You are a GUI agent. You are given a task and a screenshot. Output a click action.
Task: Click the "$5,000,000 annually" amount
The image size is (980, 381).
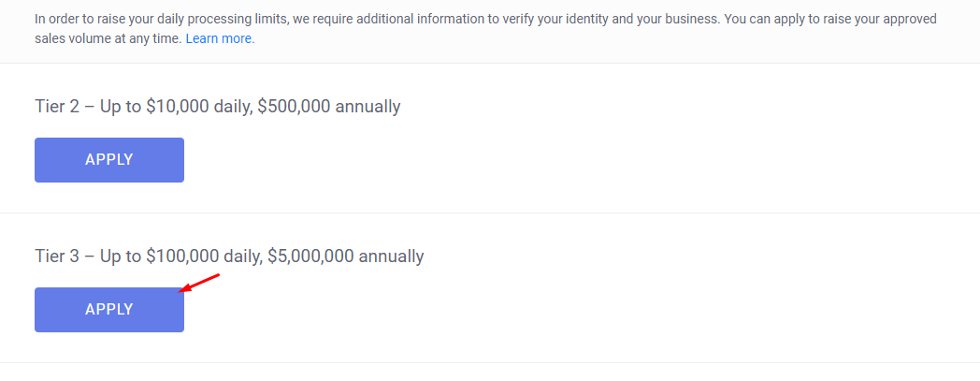pyautogui.click(x=346, y=256)
